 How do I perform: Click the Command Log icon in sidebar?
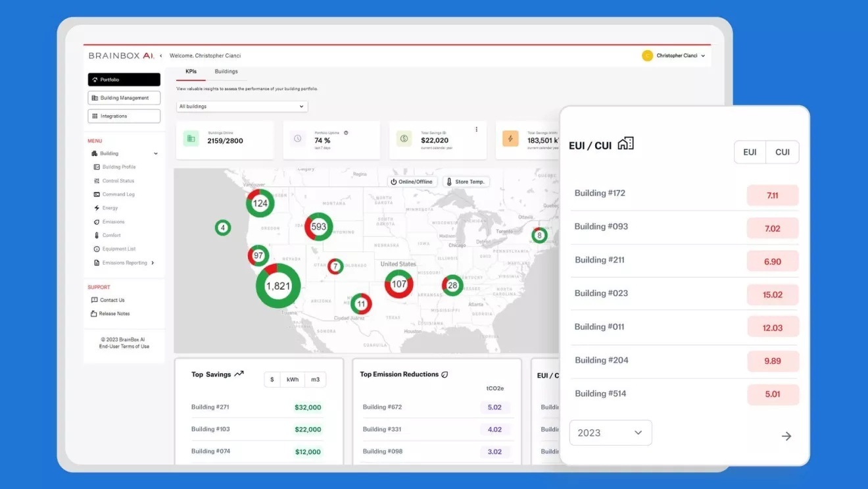(97, 195)
